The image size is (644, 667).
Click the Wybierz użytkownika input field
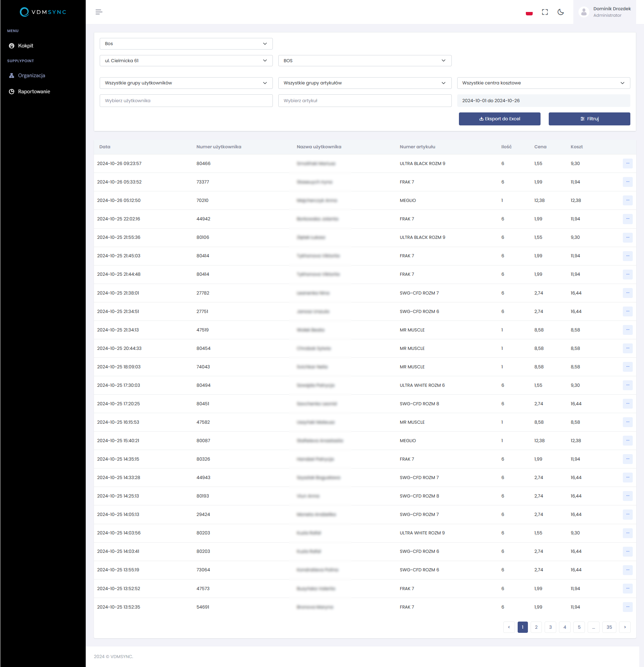point(186,101)
